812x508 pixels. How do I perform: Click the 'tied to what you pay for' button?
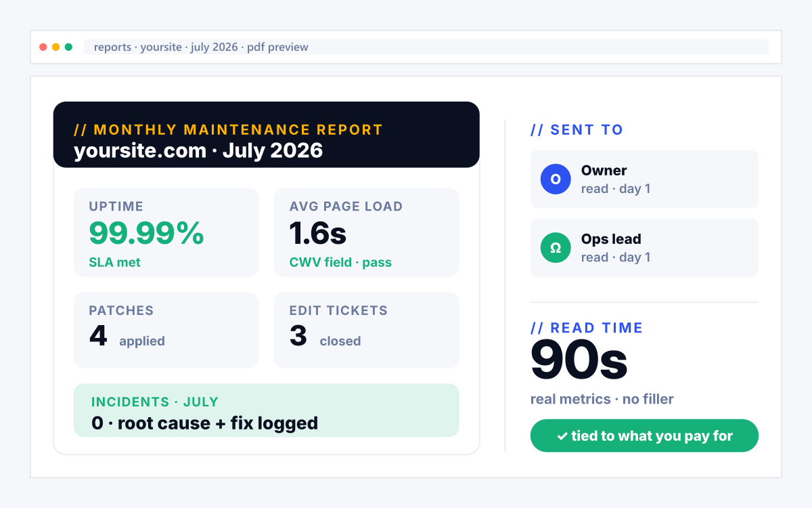tap(644, 436)
